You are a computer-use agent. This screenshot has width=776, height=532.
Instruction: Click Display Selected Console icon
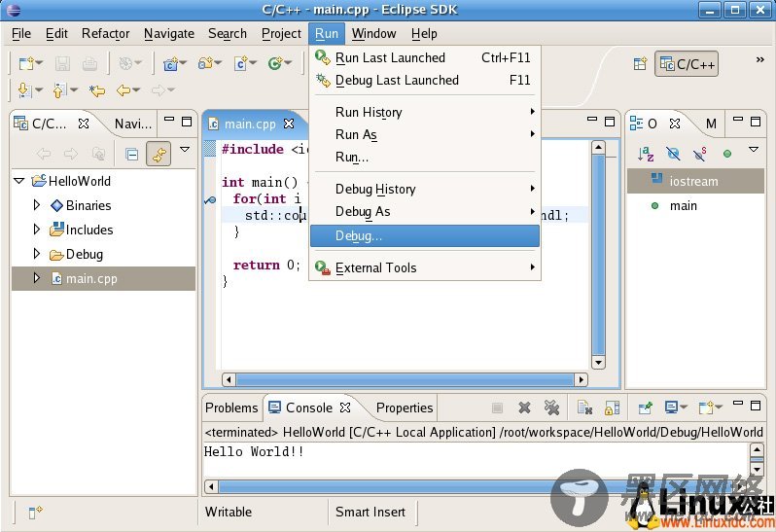[672, 408]
